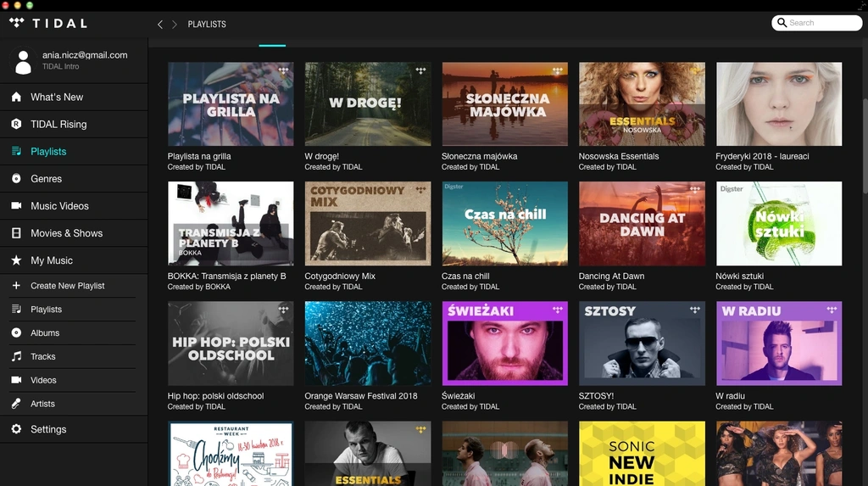Click 'TIDAL Intro' subscription text
Viewport: 868px width, 486px height.
pos(60,66)
